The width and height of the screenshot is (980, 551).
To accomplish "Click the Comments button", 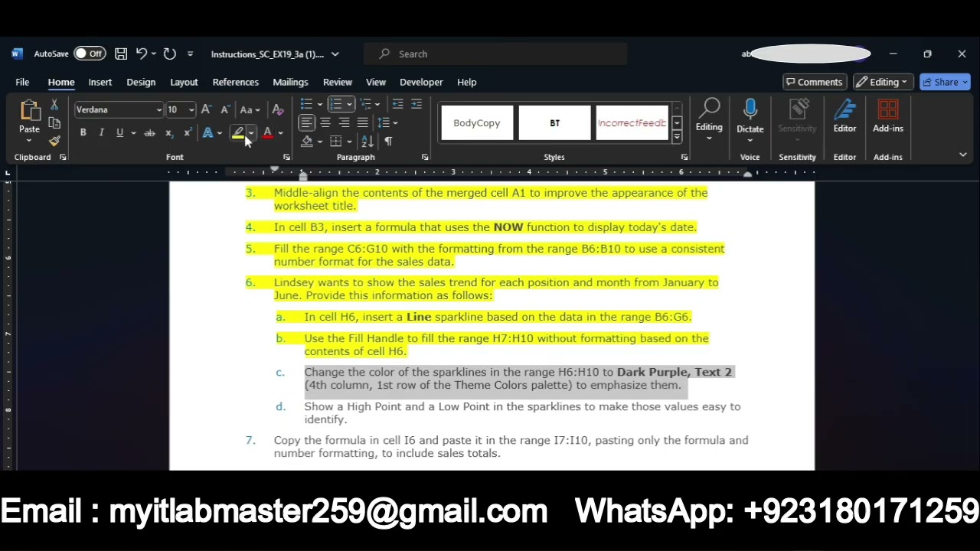I will (x=814, y=82).
